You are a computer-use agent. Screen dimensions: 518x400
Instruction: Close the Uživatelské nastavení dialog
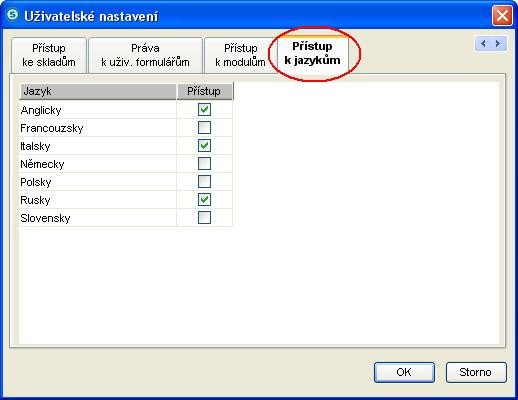pos(502,15)
